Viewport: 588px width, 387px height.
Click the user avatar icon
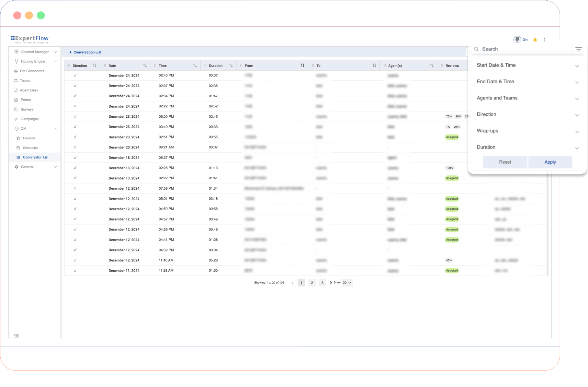[517, 40]
